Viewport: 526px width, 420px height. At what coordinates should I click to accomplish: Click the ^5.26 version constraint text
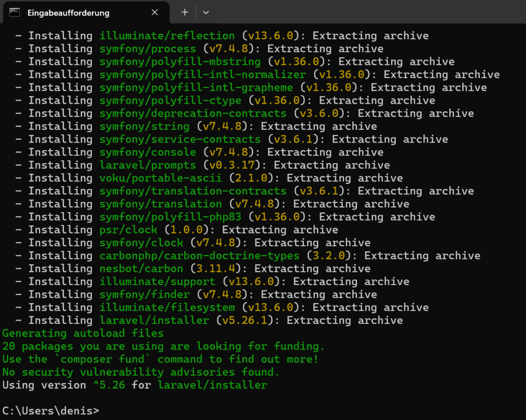click(x=109, y=385)
